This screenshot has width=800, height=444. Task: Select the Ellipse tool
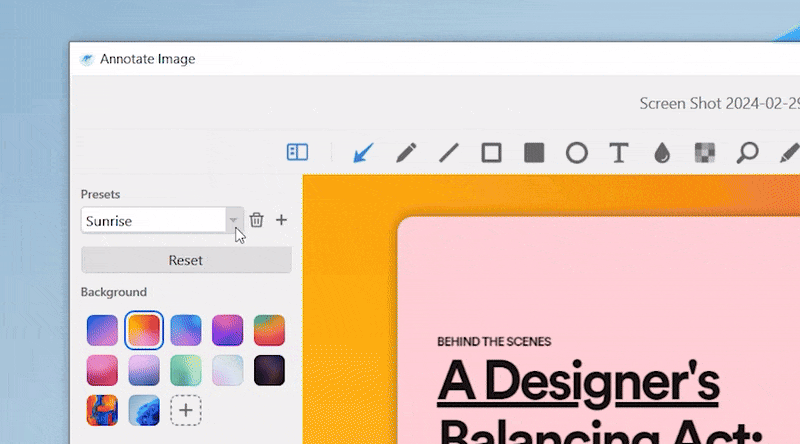tap(577, 153)
